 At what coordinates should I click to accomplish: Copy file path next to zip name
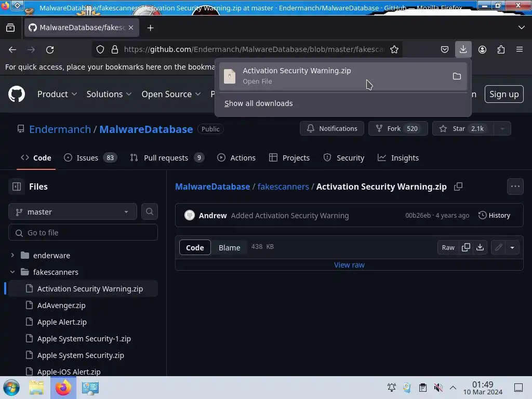(x=458, y=187)
